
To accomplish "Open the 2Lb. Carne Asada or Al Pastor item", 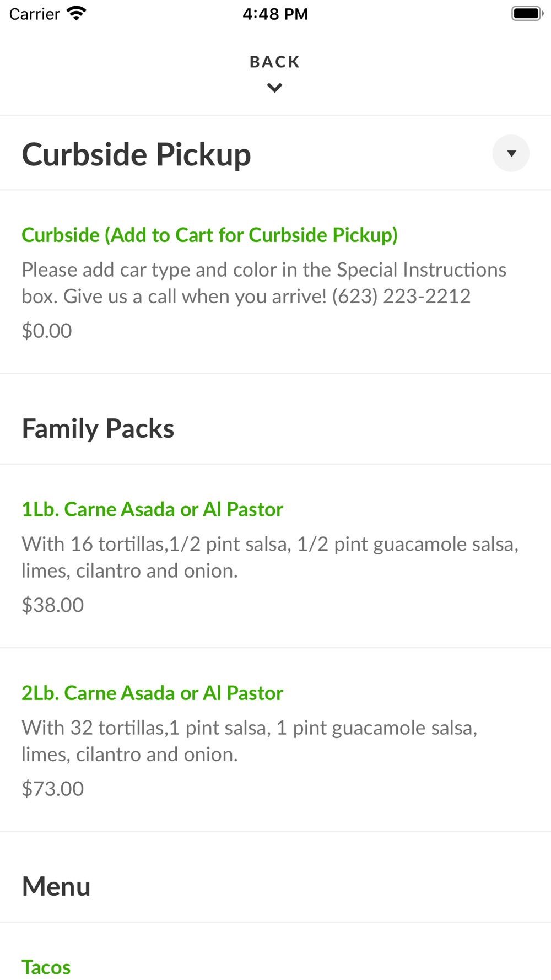I will click(152, 693).
